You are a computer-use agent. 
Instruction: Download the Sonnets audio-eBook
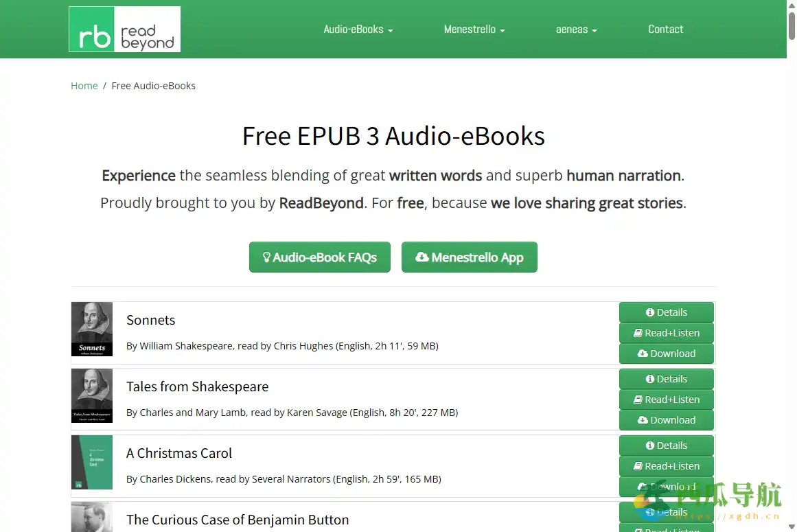click(666, 354)
